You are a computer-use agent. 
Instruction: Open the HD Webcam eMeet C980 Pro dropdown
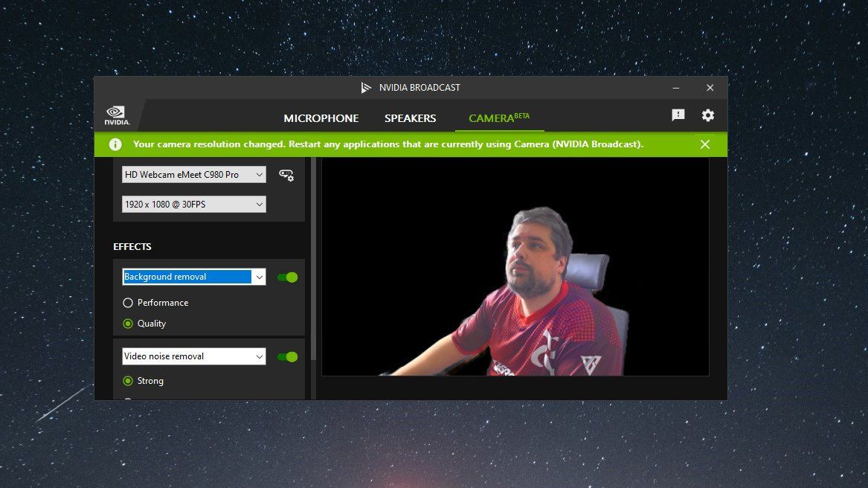pyautogui.click(x=193, y=175)
